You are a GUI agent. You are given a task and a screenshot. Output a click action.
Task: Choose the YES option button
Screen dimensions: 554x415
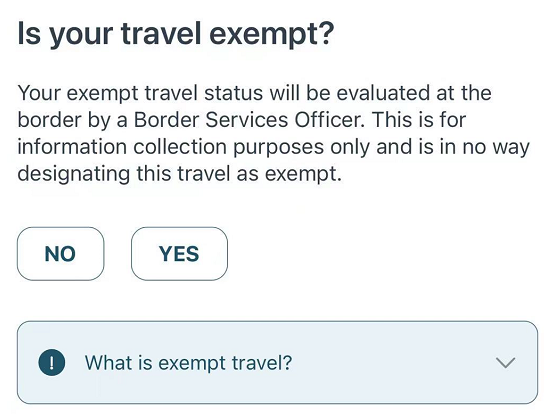point(179,254)
